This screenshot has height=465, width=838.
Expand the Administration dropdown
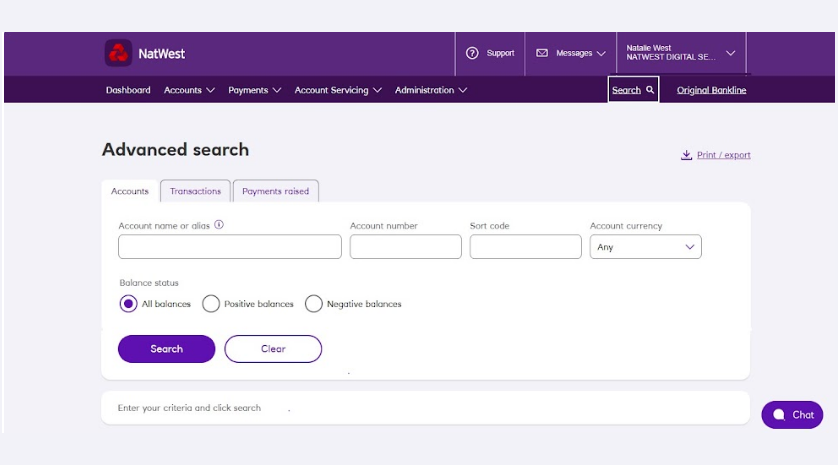[431, 90]
